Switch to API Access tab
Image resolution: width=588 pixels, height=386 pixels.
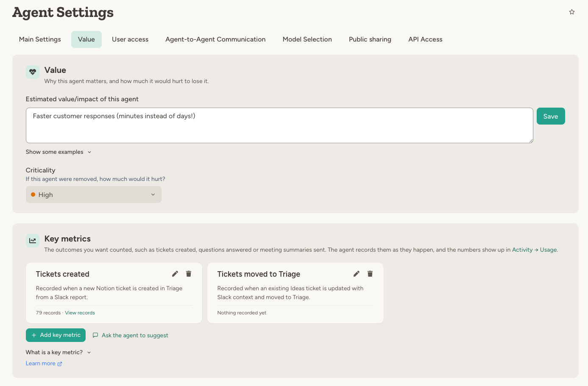[425, 39]
